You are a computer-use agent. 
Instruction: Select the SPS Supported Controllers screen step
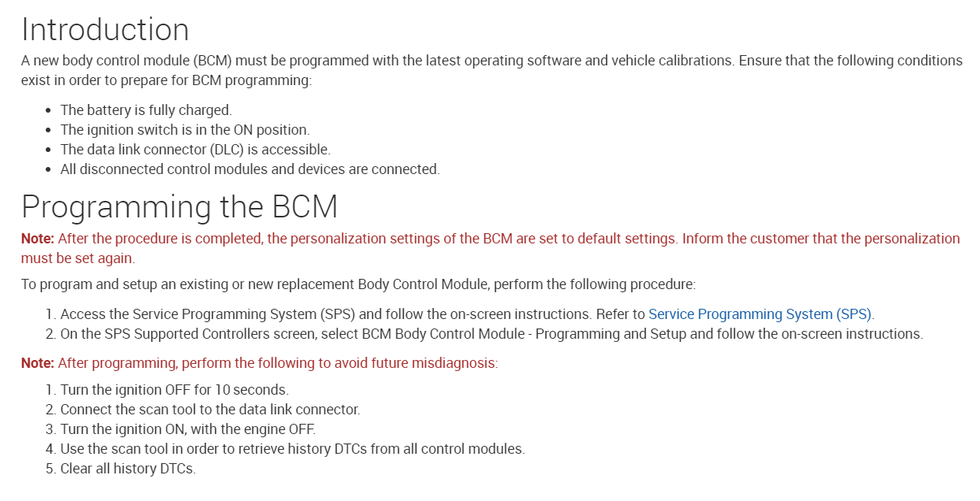tap(490, 334)
